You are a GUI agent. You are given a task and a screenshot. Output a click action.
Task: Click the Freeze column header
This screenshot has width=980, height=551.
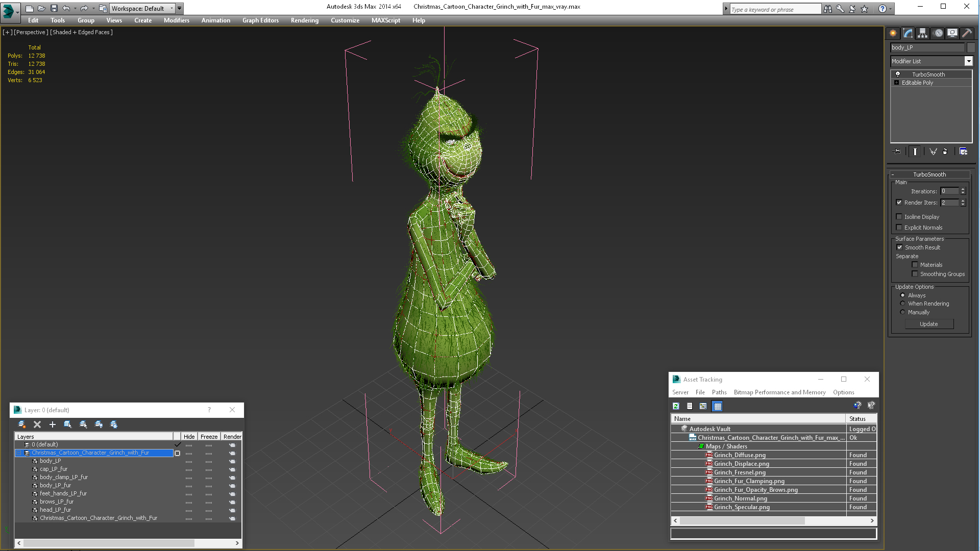(x=209, y=437)
